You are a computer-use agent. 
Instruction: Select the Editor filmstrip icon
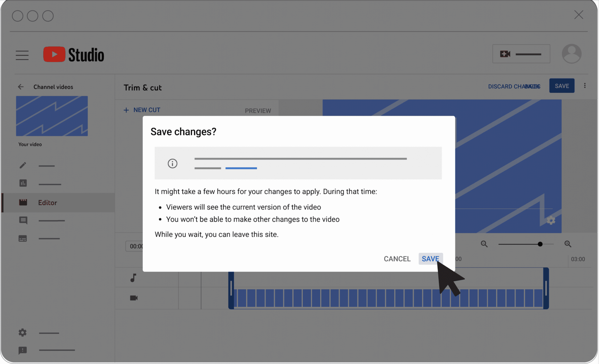(x=23, y=202)
